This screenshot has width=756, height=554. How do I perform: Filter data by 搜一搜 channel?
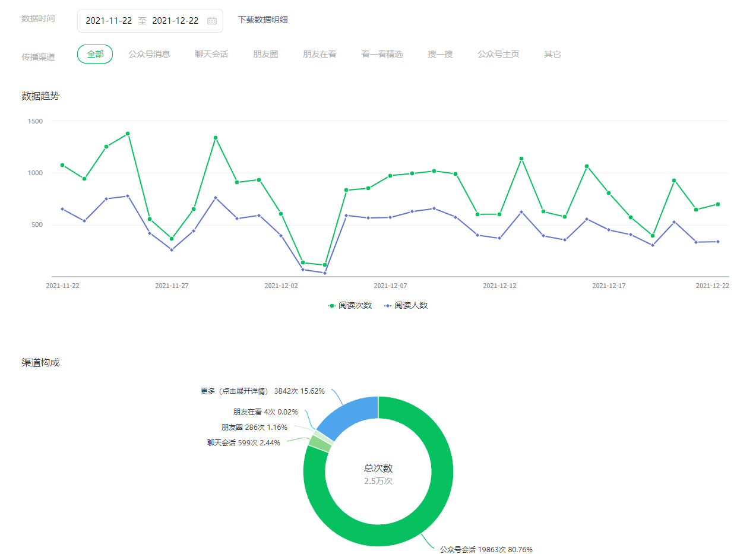pos(440,54)
